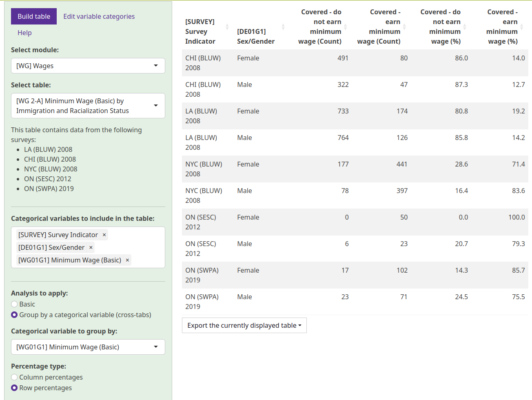
Task: Click the percentage value 83.6
Action: (519, 191)
